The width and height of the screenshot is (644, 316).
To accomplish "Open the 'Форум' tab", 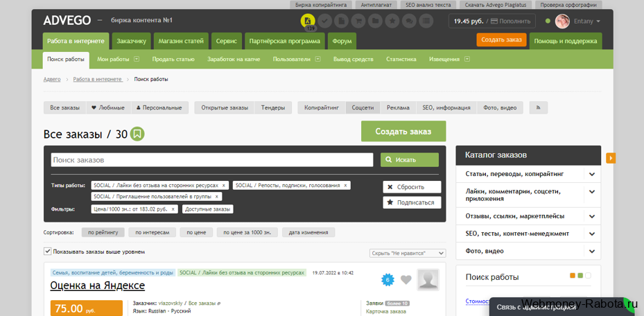I will click(342, 41).
